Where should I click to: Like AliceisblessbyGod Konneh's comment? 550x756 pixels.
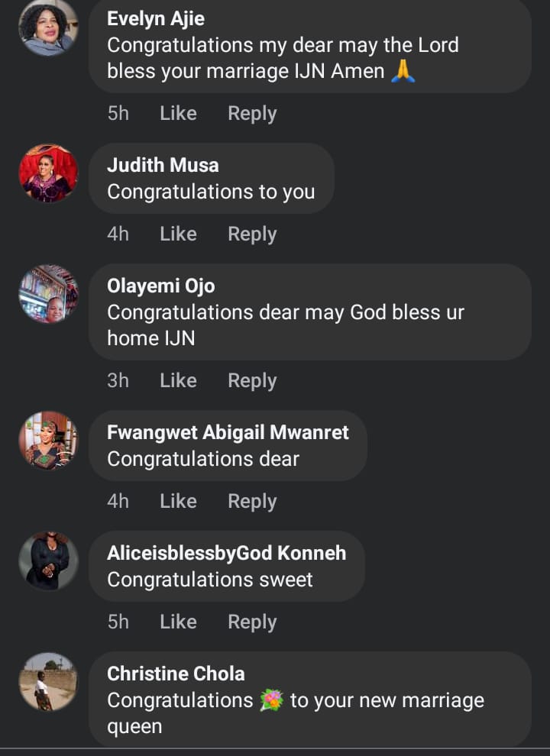pos(178,622)
